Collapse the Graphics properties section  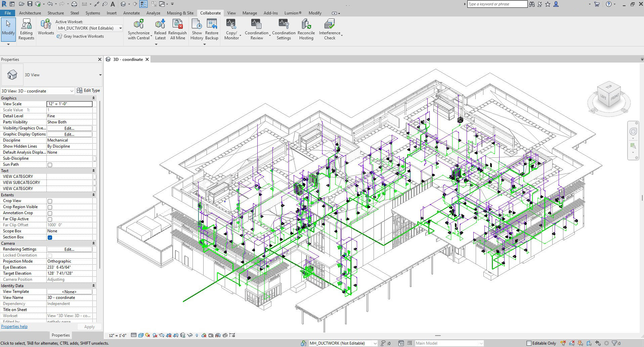tap(93, 98)
